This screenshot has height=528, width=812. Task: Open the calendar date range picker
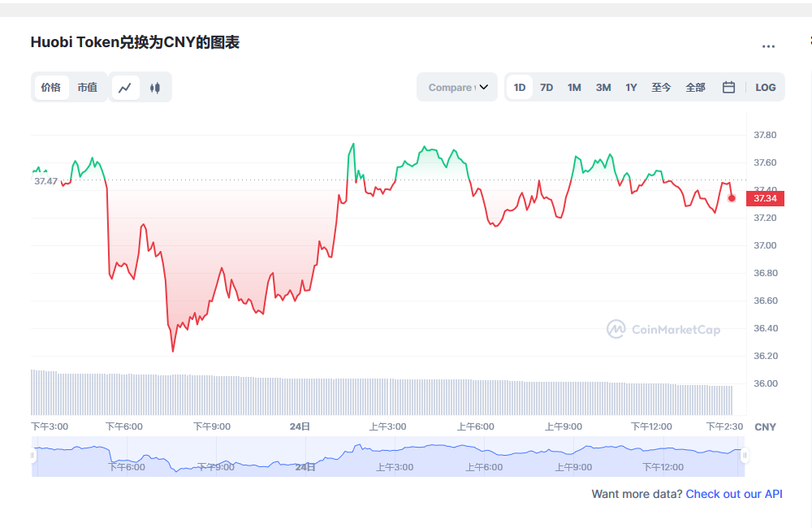point(728,87)
